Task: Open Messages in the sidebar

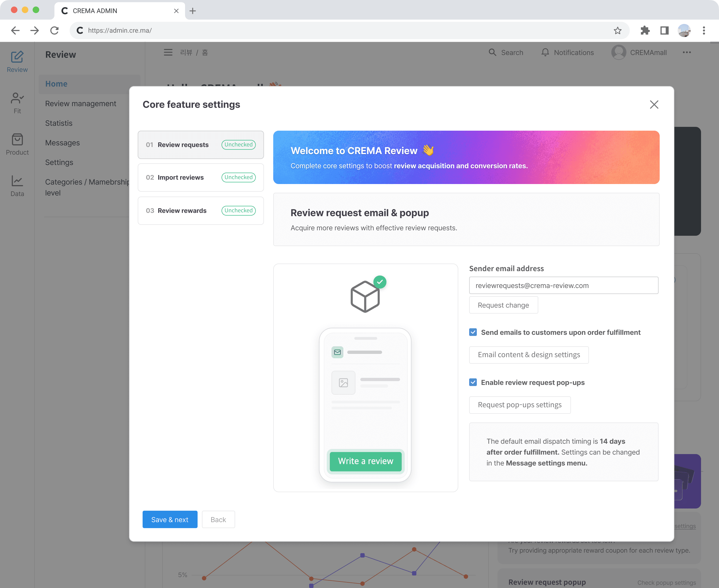Action: pyautogui.click(x=63, y=143)
